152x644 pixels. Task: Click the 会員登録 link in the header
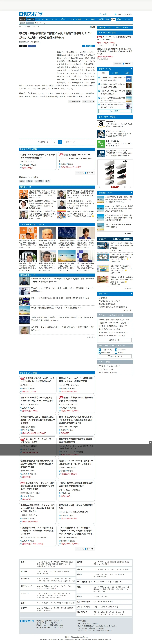point(128,15)
